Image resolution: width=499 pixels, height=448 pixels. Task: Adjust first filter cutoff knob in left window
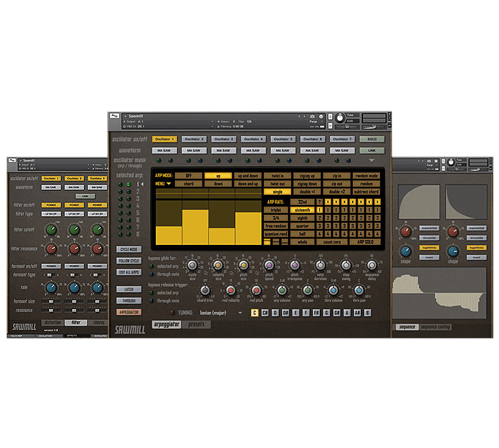(x=51, y=229)
